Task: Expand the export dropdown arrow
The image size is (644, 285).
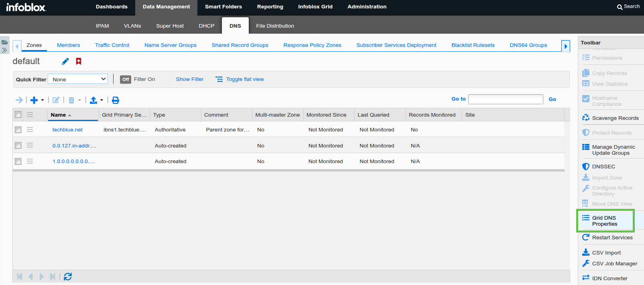Action: point(102,100)
